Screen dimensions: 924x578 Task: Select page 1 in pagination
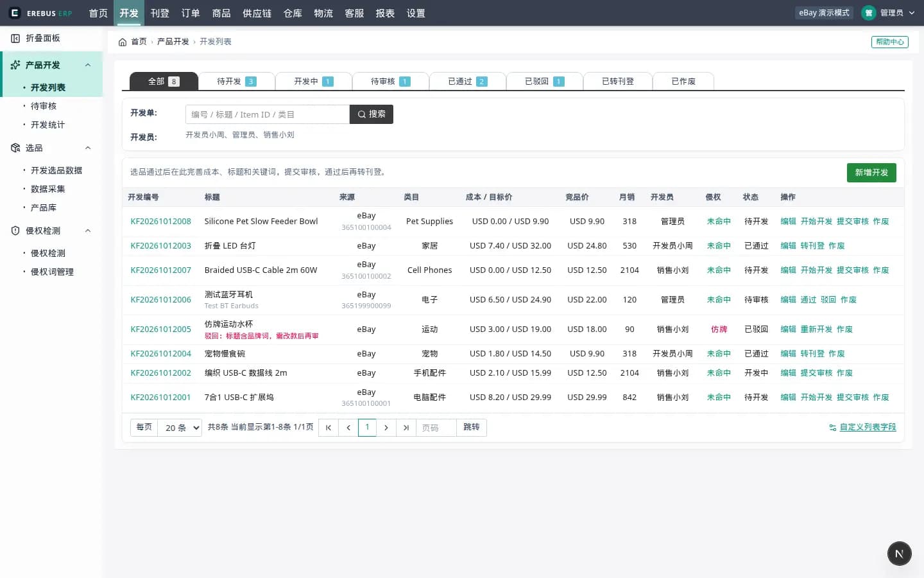tap(367, 428)
